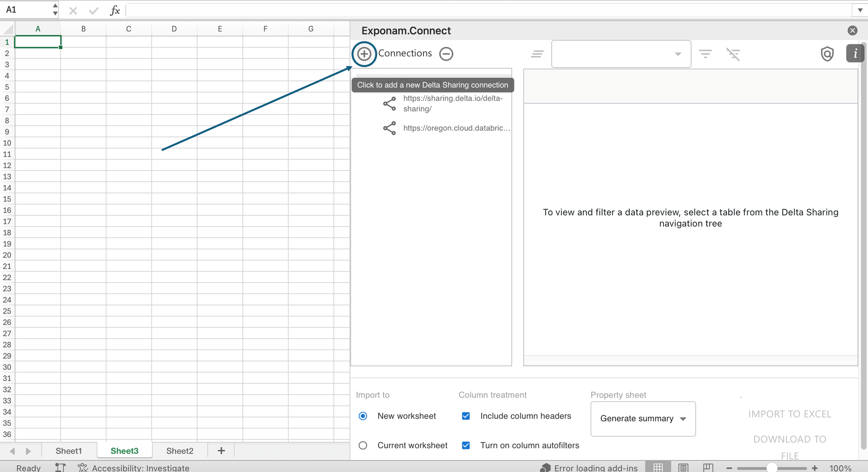Click the 100% zoom level
Viewport: 868px width, 472px height.
(x=840, y=468)
